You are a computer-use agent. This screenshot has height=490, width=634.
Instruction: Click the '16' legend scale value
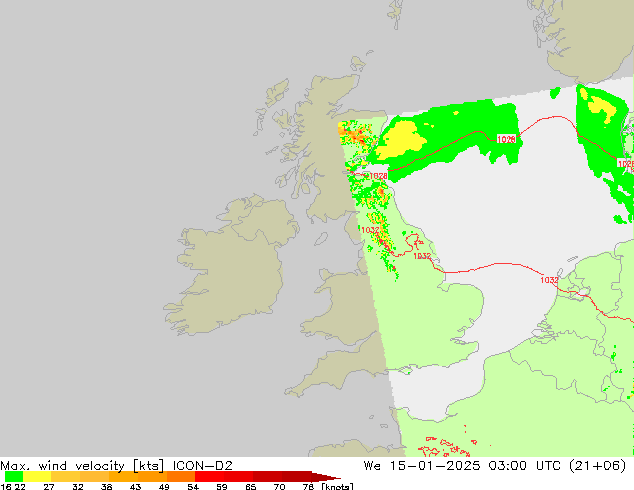click(5, 486)
